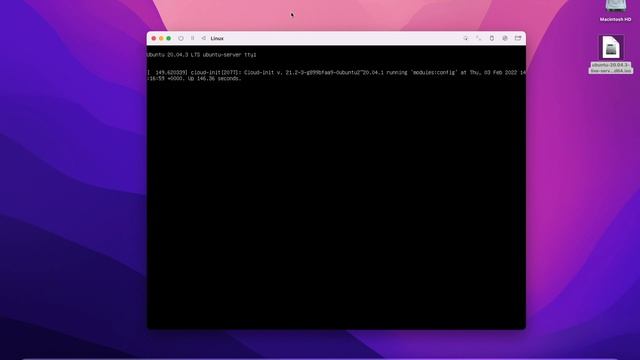Image resolution: width=640 pixels, height=360 pixels.
Task: Click the Linux window title
Action: (217, 38)
